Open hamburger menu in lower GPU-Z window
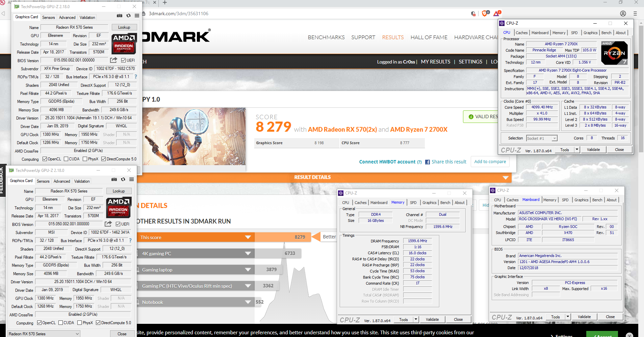This screenshot has width=644, height=337. (131, 179)
